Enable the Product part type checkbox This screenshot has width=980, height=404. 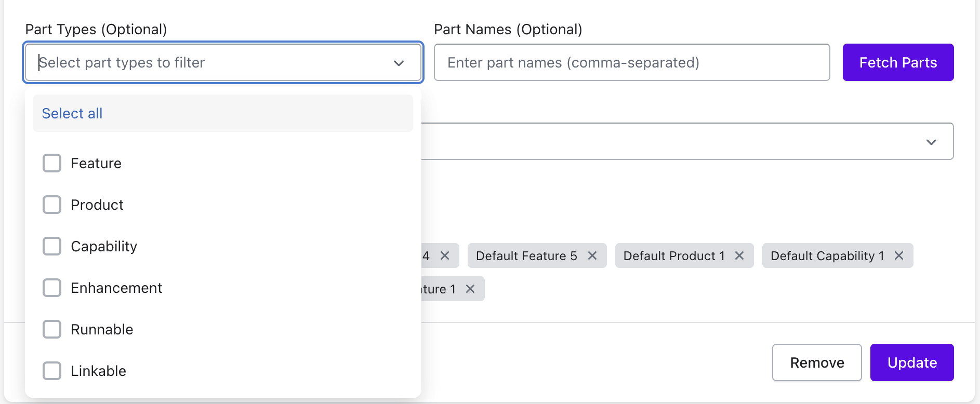pos(52,205)
